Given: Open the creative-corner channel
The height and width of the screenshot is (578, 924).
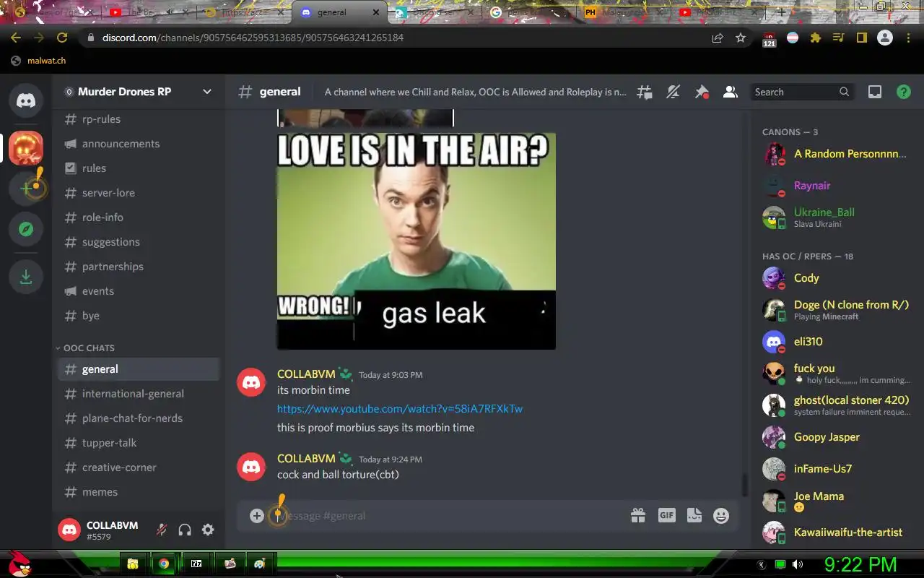Looking at the screenshot, I should (139, 467).
